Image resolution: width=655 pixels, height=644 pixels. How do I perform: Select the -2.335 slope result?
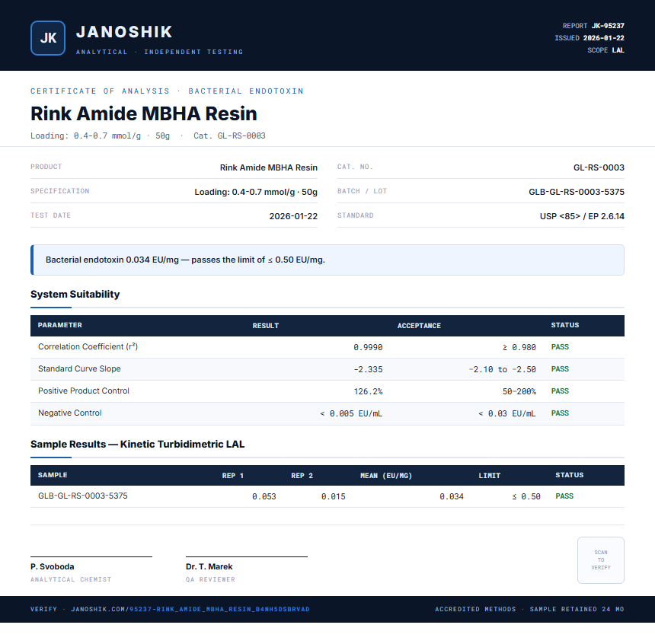click(x=368, y=369)
